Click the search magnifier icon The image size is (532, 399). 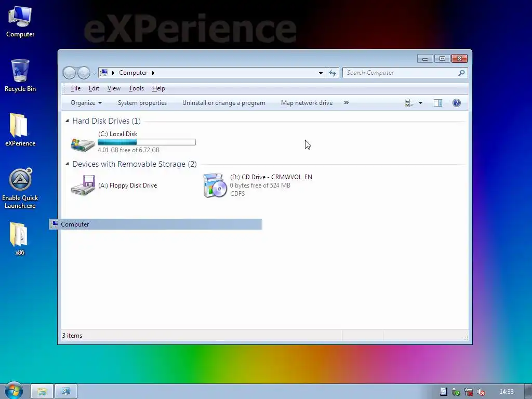coord(461,73)
